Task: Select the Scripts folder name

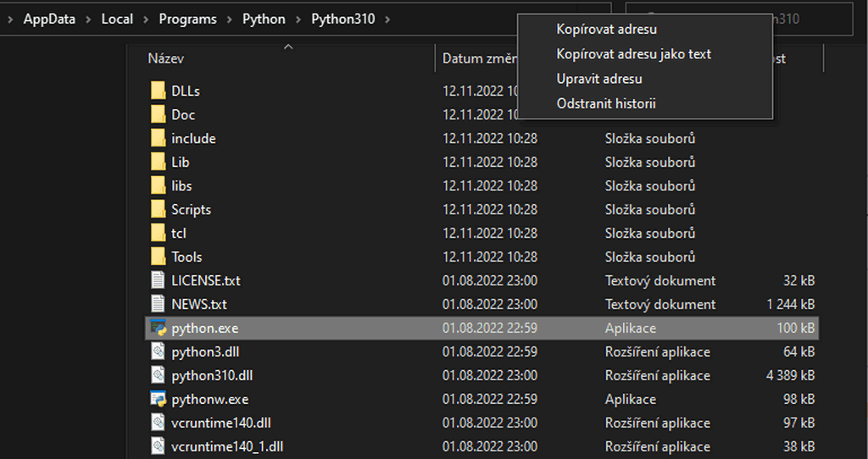Action: [x=191, y=209]
